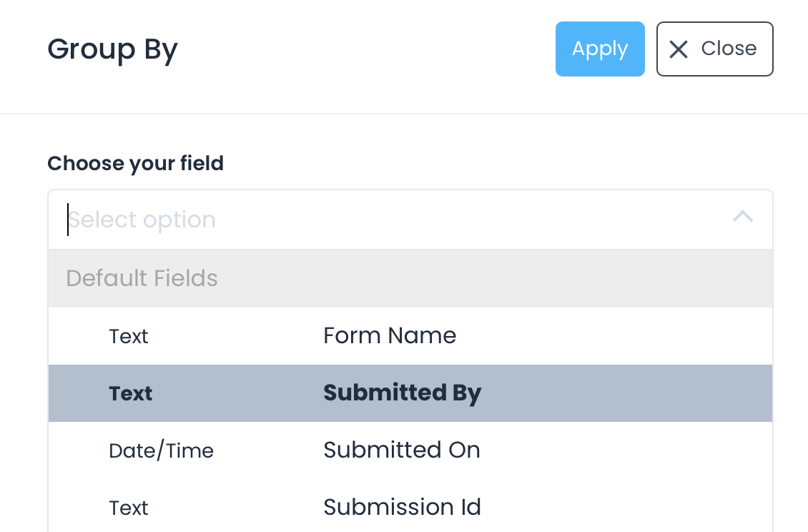The image size is (808, 532).
Task: Select "Submission Id" as the grouping field
Action: [x=402, y=507]
